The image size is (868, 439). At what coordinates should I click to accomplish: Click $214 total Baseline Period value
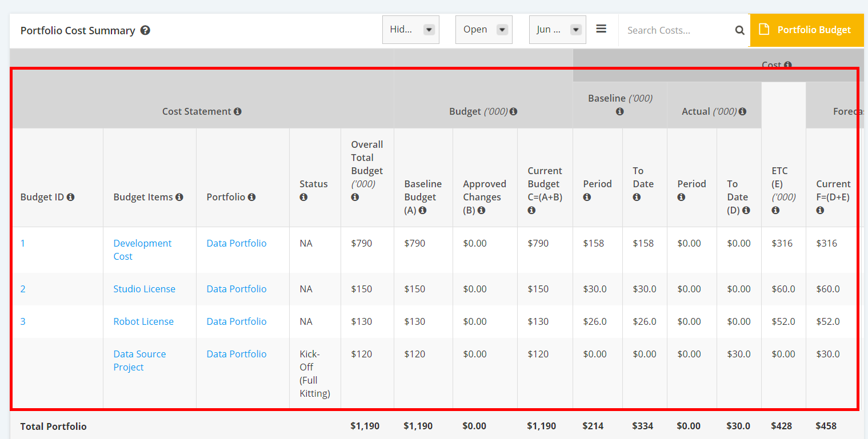click(x=593, y=426)
